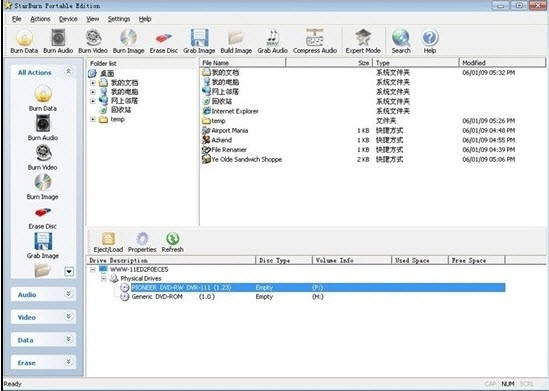Click the Help toolbar icon
Image resolution: width=549 pixels, height=391 pixels.
tap(430, 41)
